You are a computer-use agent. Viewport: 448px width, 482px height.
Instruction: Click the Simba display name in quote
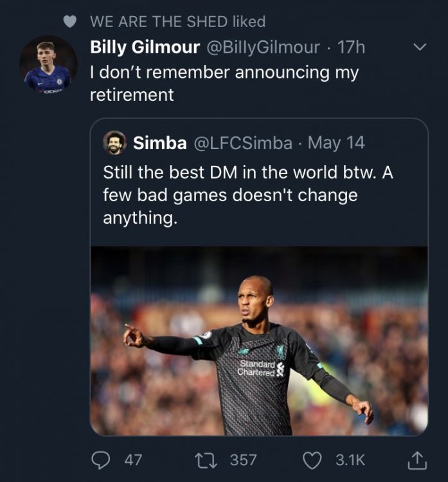pos(160,143)
